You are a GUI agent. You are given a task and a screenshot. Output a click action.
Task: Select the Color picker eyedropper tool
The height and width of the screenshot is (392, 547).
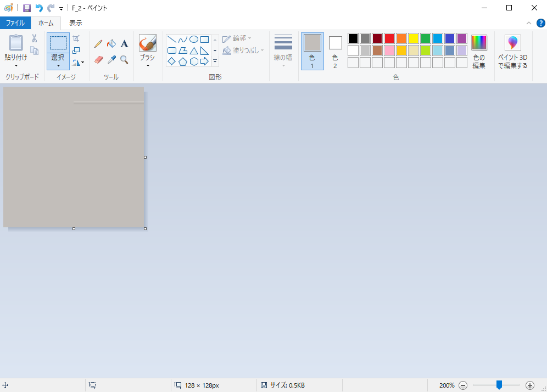click(111, 60)
